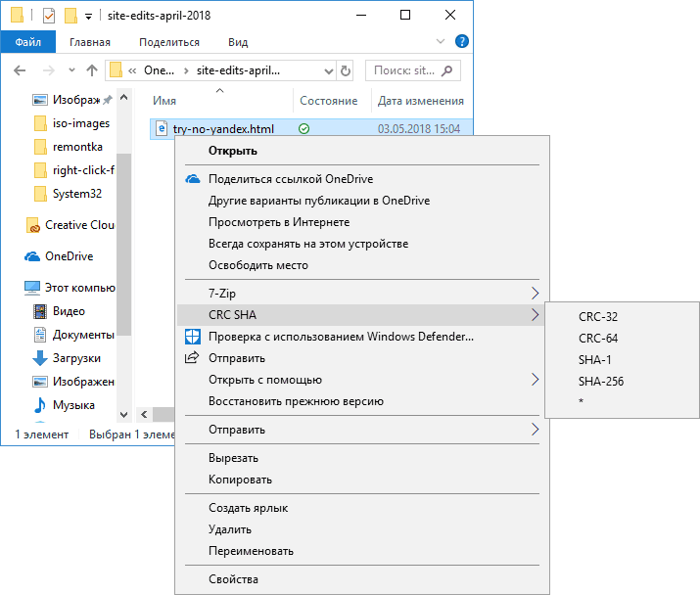700x595 pixels.
Task: Calculate CRC-64 checksum
Action: (x=623, y=339)
